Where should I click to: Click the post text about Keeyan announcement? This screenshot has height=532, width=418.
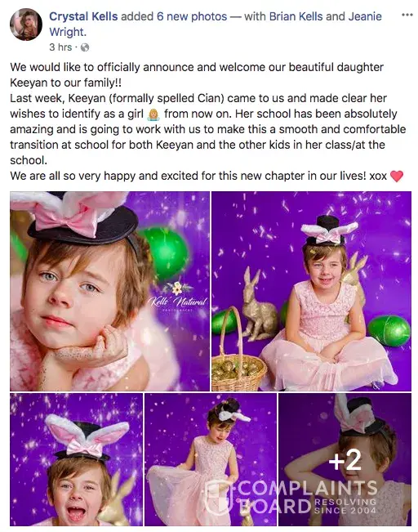tap(207, 122)
